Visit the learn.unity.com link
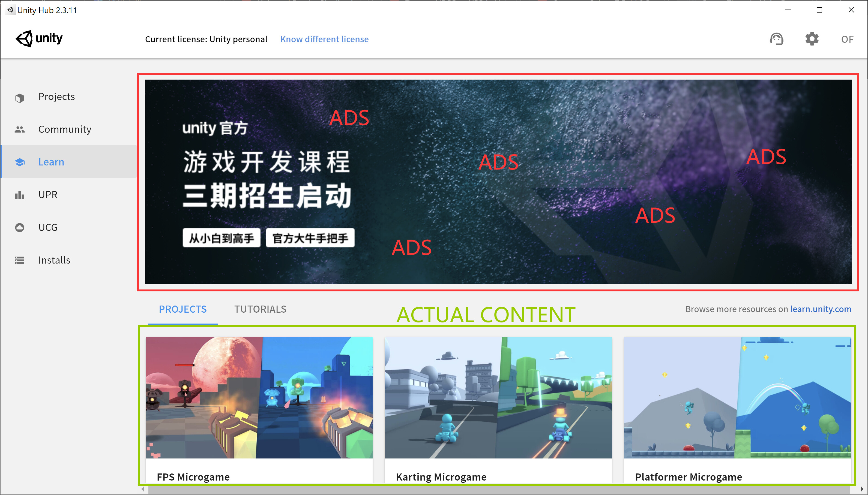Screen dimensions: 868x495 click(x=820, y=309)
